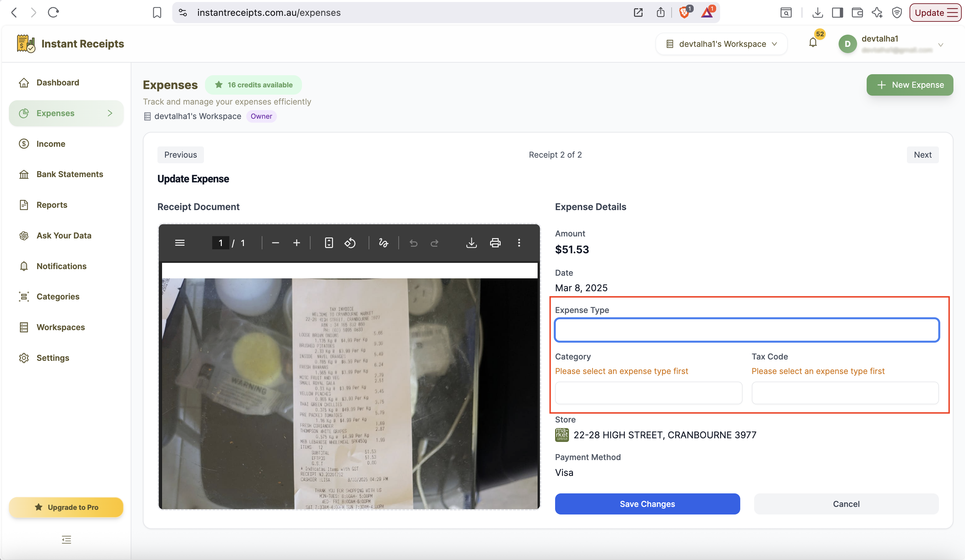Bookmark this page icon
This screenshot has height=560, width=965.
157,13
